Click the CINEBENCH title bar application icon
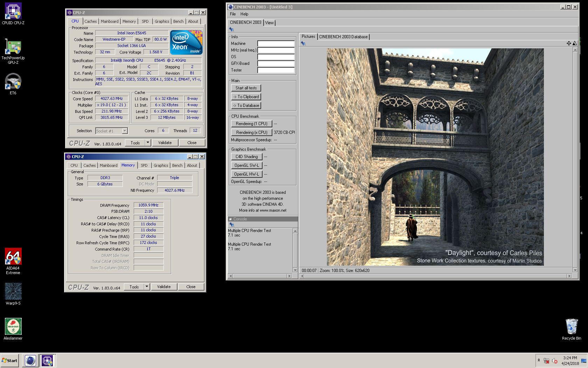 [231, 7]
